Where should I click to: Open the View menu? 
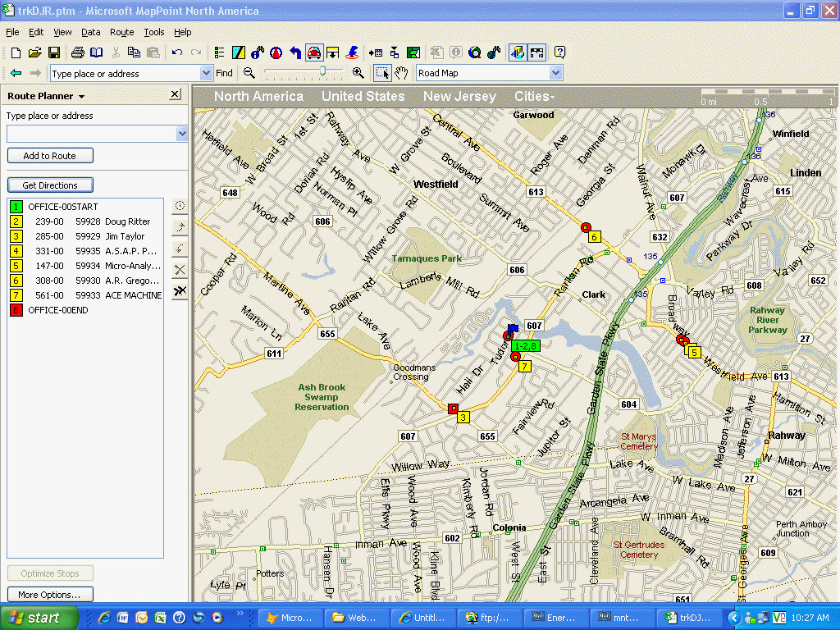click(x=62, y=32)
